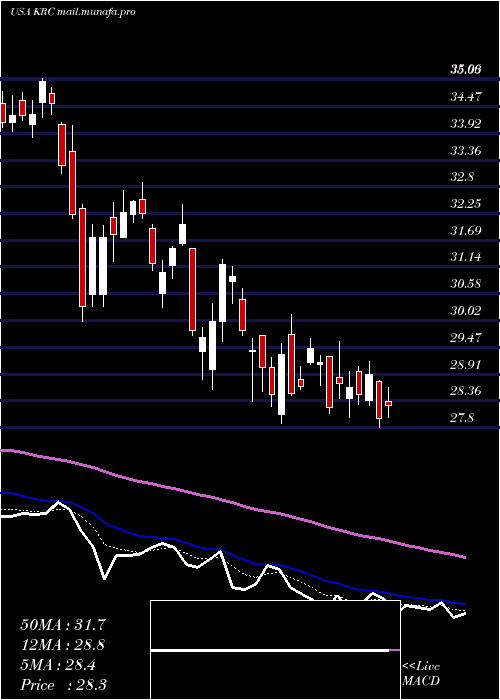Select the 29.47 price axis label
This screenshot has width=500, height=700.
point(466,338)
